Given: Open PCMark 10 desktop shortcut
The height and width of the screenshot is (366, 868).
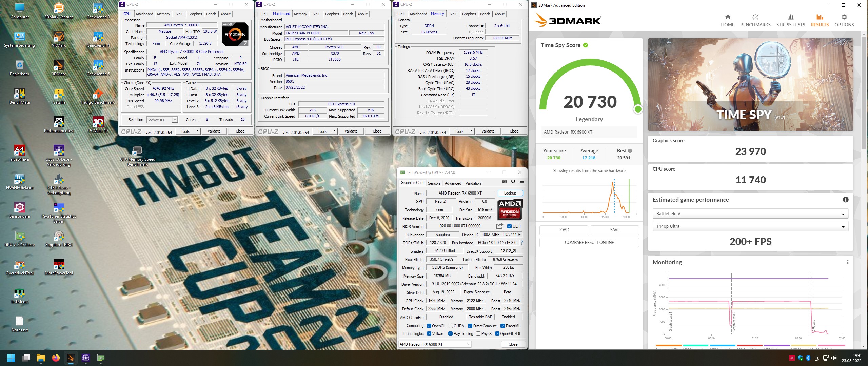Looking at the screenshot, I should (98, 125).
